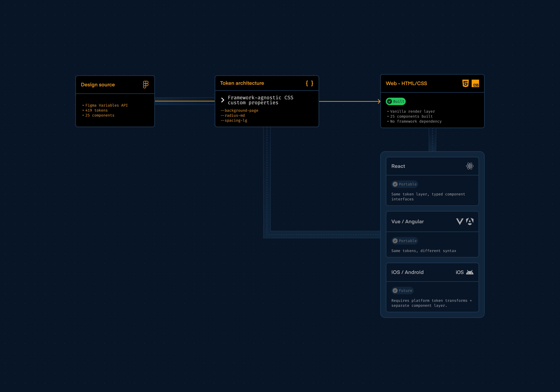The image size is (560, 392).
Task: Click the '--spacing-lg' token
Action: click(234, 121)
